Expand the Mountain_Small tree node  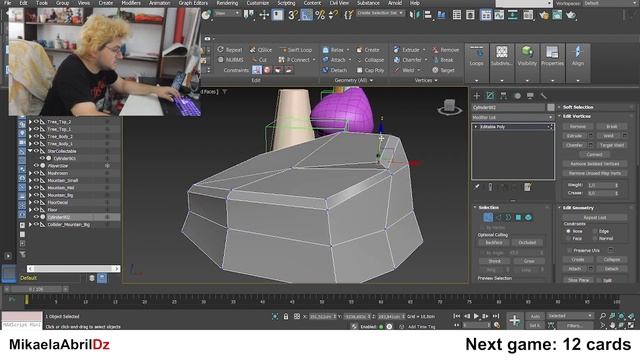click(x=30, y=180)
